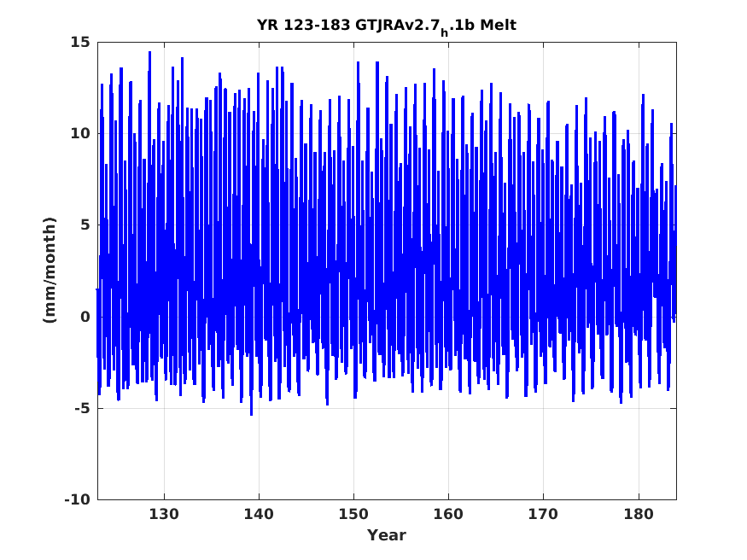The image size is (747, 560).
Task: Click the x-axis tick label '170'
Action: pyautogui.click(x=543, y=515)
